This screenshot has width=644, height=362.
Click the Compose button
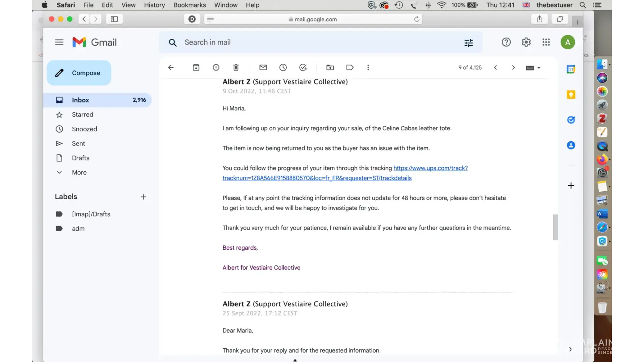(x=79, y=73)
